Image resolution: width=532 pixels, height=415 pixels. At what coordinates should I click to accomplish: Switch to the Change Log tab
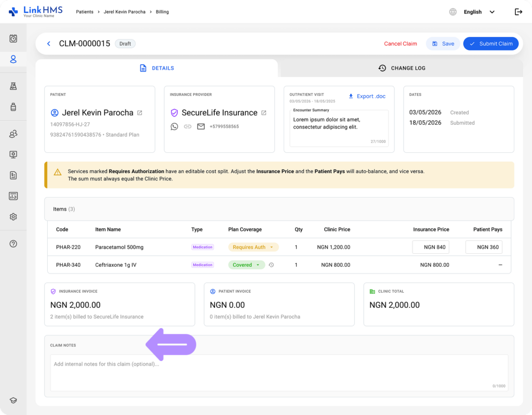click(402, 68)
